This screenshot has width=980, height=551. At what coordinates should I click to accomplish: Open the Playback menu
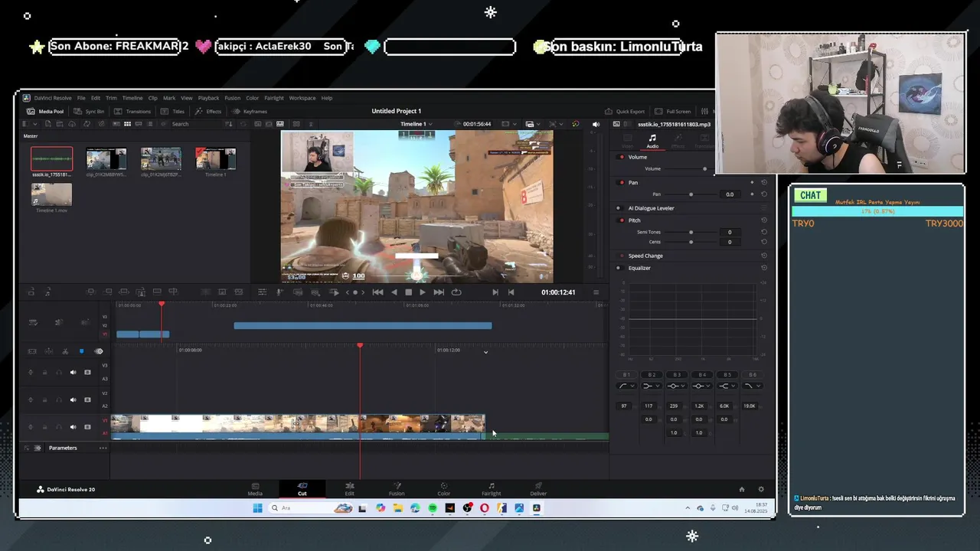click(x=208, y=98)
